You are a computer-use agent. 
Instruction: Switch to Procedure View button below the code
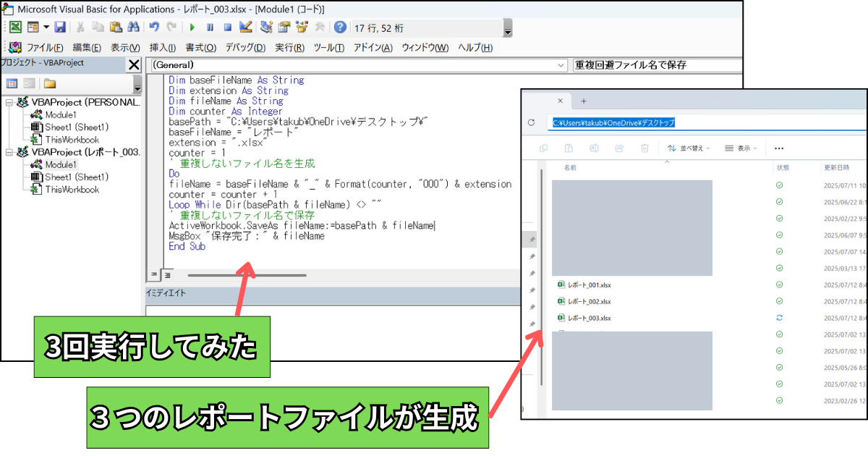pos(154,275)
